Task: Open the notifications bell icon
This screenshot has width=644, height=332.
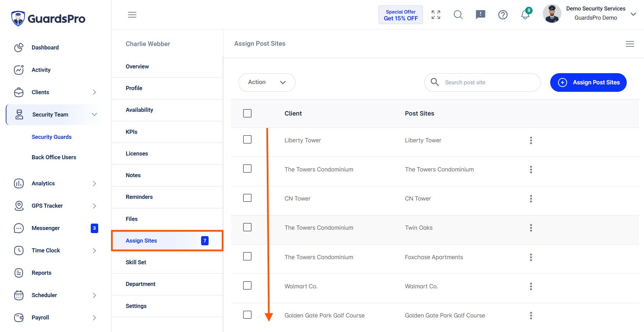Action: tap(525, 15)
